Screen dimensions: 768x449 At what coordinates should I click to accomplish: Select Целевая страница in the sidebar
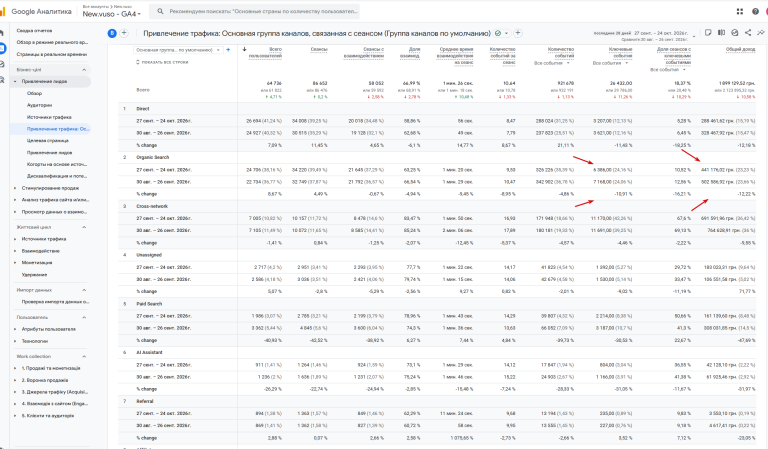pyautogui.click(x=48, y=141)
